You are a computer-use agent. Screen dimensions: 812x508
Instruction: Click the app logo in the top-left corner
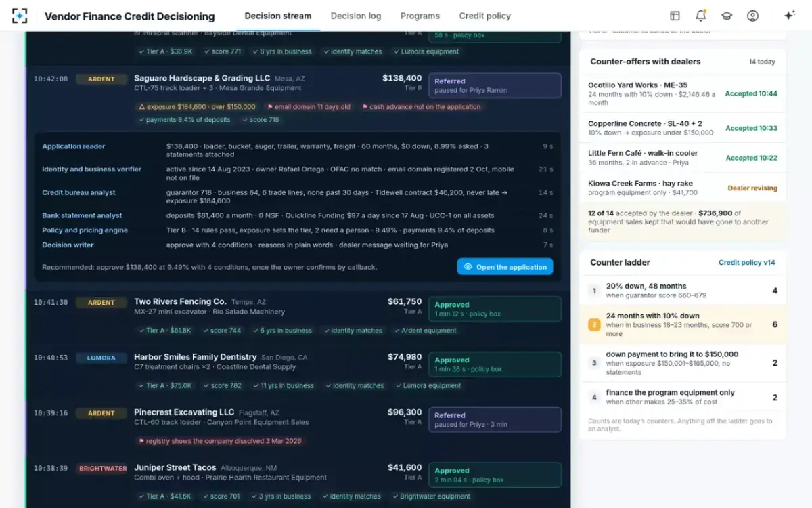tap(20, 16)
